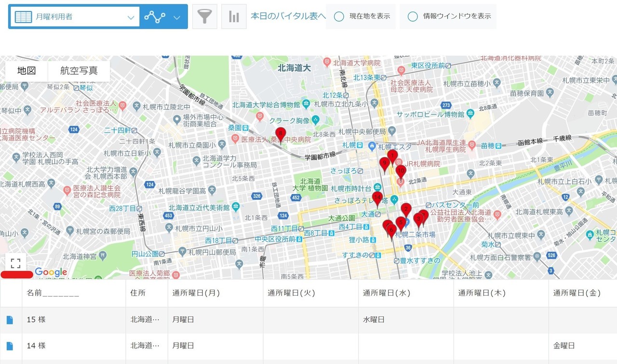
Task: Click the 札幌市時計台 museum icon
Action: point(377,187)
